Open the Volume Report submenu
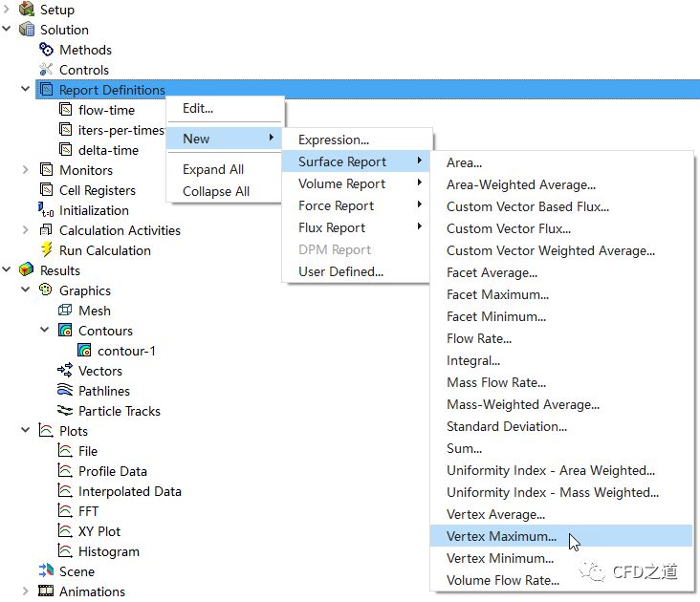Image resolution: width=700 pixels, height=602 pixels. pyautogui.click(x=342, y=183)
